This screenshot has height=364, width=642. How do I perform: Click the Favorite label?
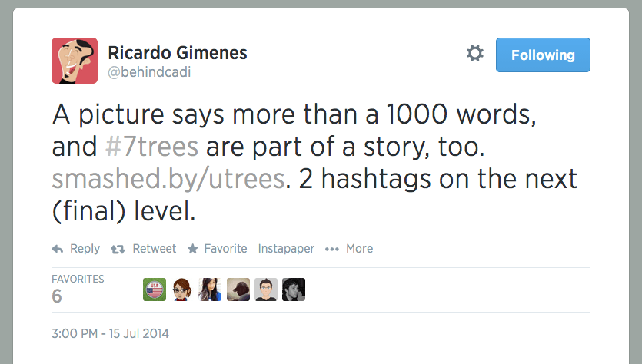pos(225,249)
